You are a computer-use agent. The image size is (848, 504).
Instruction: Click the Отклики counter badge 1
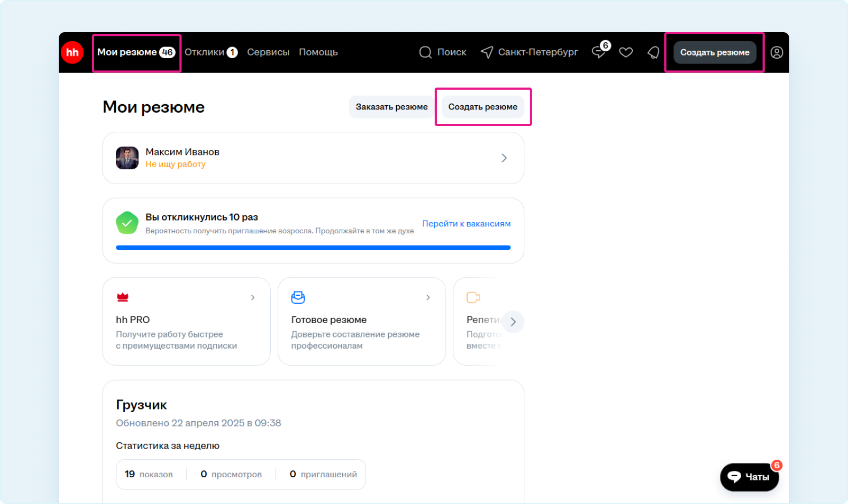coord(232,52)
